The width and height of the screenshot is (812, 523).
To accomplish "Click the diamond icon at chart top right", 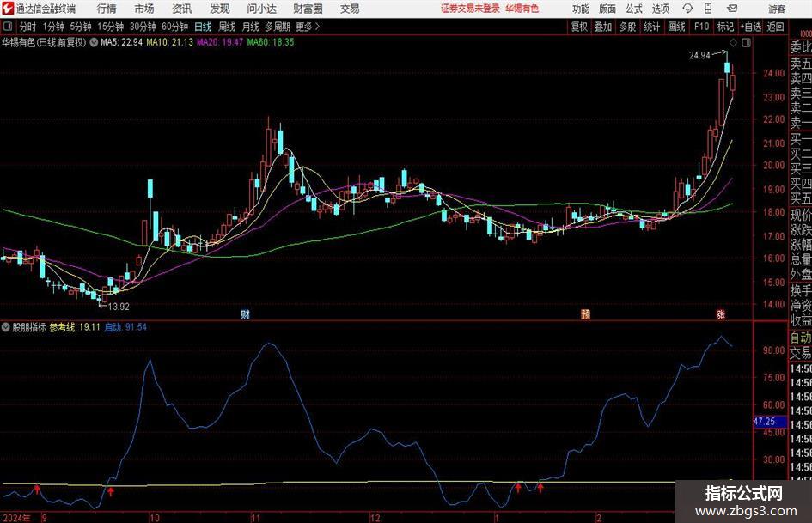I will [733, 42].
